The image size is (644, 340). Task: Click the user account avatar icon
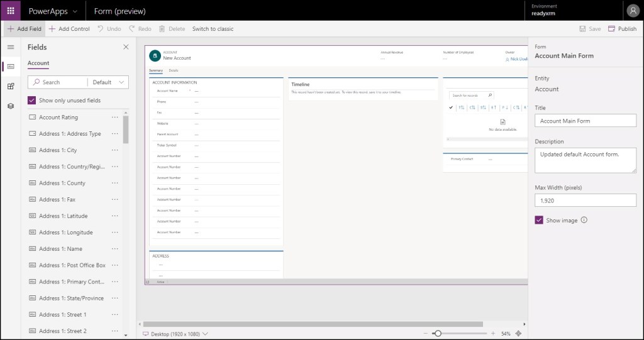[x=632, y=11]
